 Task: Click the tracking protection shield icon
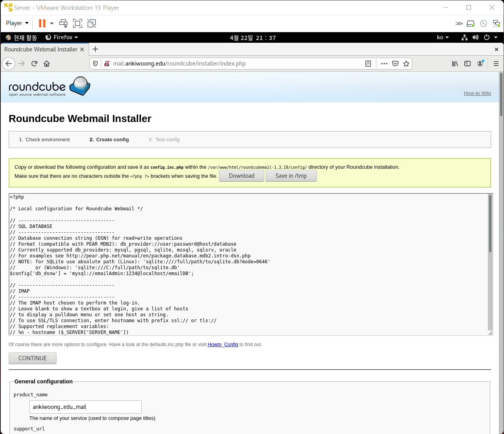(95, 64)
